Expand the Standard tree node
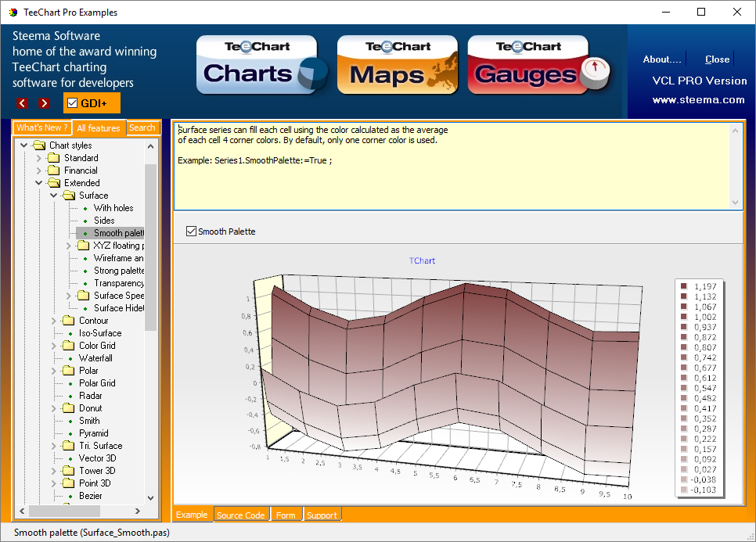The height and width of the screenshot is (542, 756). (x=38, y=157)
